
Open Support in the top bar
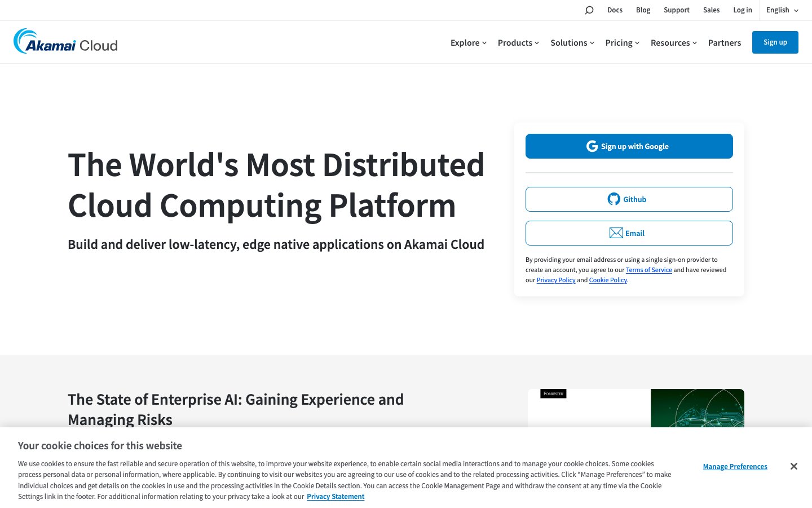[677, 10]
